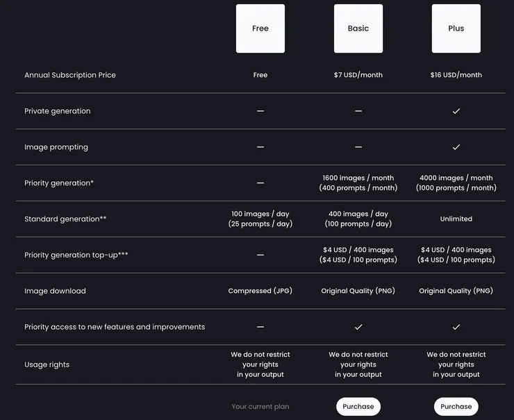514x420 pixels.
Task: Click Basic checkmark for Priority access row
Action: (x=358, y=327)
